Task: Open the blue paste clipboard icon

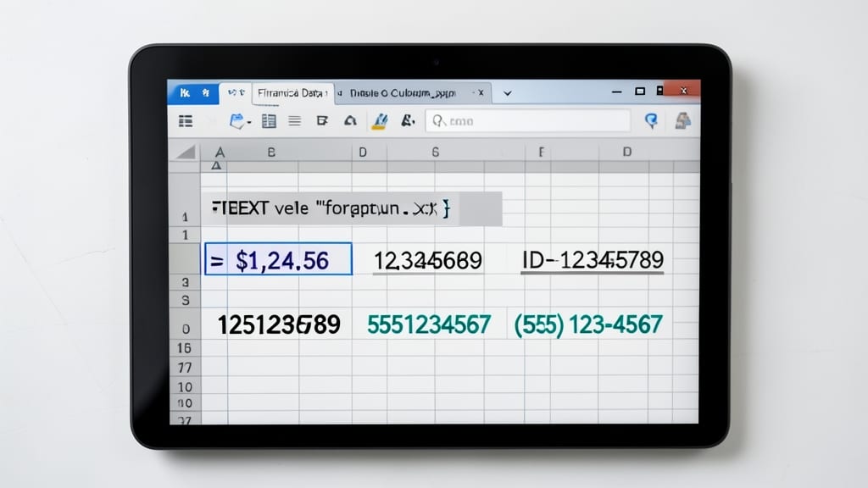Action: pyautogui.click(x=236, y=121)
